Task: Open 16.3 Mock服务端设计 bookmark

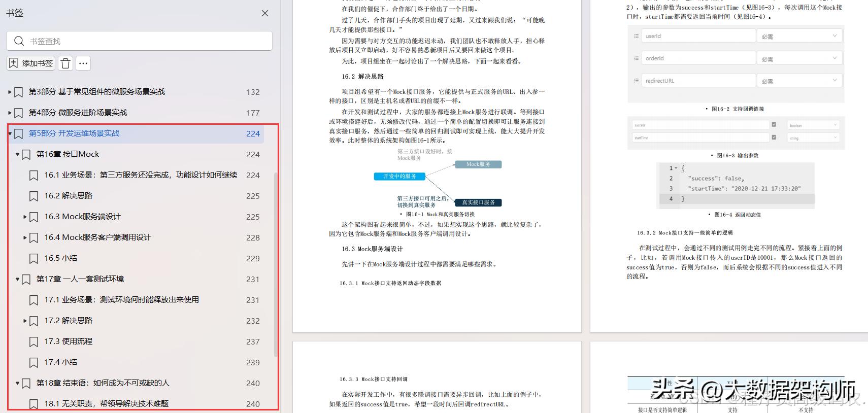Action: (x=82, y=217)
